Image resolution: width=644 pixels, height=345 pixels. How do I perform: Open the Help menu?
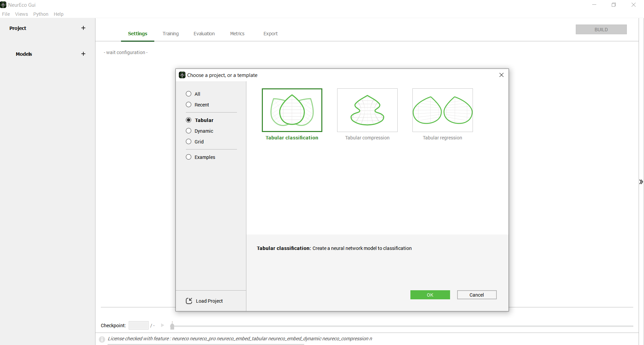[58, 14]
